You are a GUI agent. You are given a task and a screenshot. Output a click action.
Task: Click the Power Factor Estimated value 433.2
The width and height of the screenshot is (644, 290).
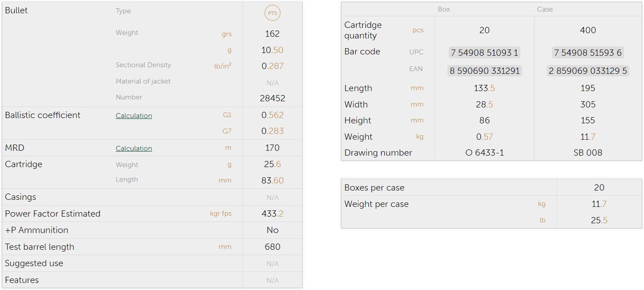pos(273,214)
